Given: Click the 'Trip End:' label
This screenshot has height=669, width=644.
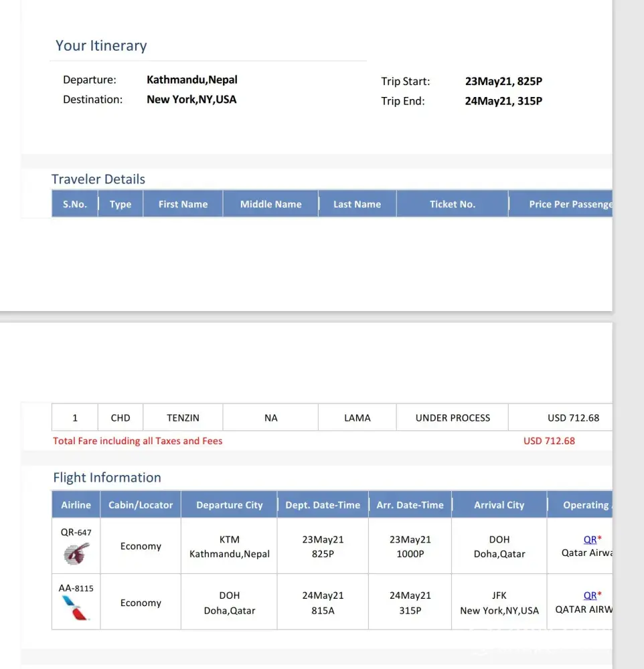Looking at the screenshot, I should point(403,101).
